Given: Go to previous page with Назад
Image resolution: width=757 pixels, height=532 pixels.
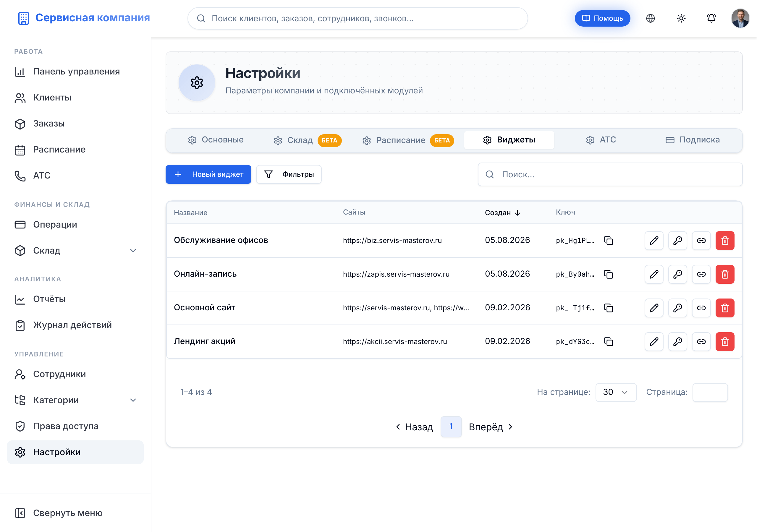Looking at the screenshot, I should point(415,427).
